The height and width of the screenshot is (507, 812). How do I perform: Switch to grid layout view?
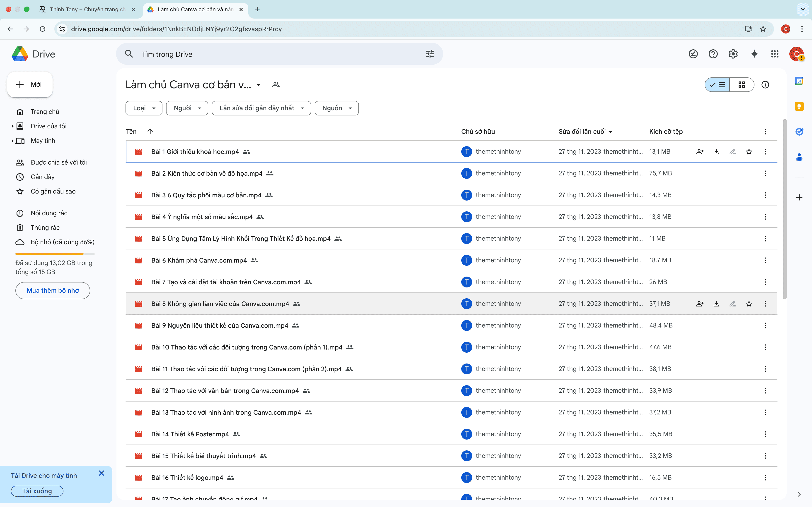[742, 85]
